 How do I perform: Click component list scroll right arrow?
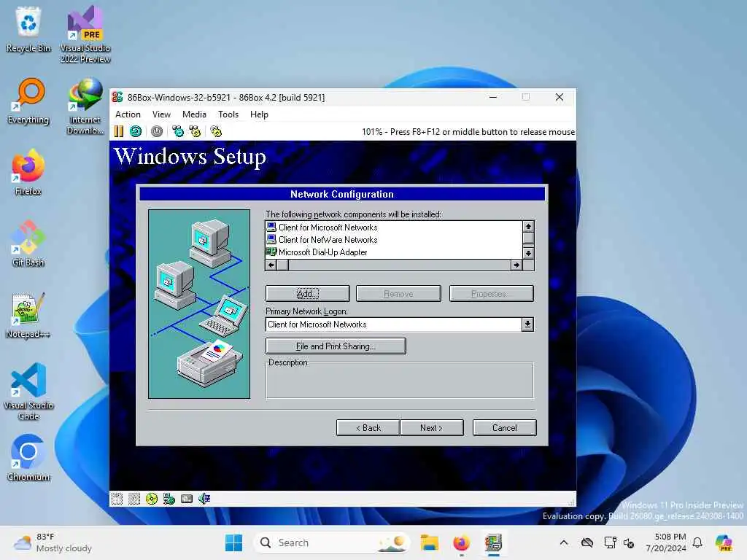pos(516,265)
